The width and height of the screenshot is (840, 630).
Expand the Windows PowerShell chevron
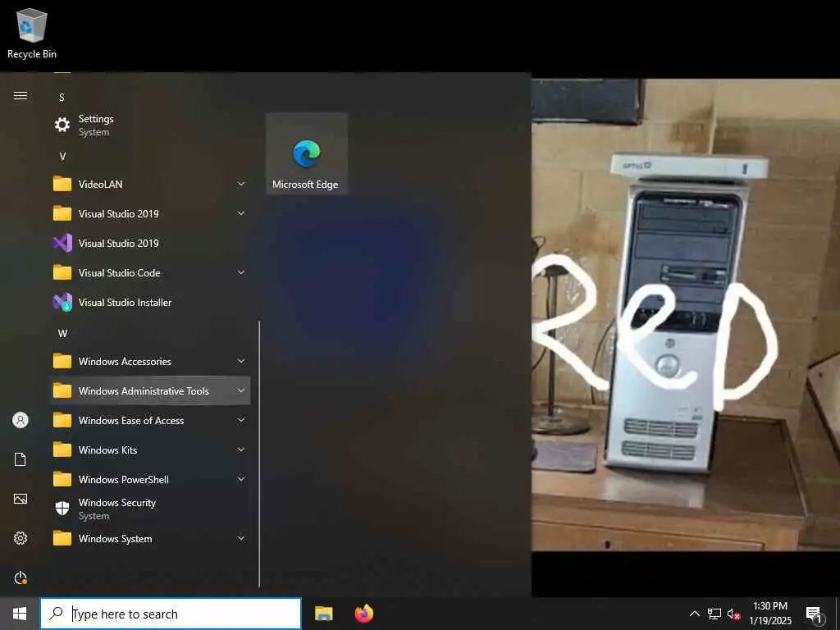(x=241, y=479)
